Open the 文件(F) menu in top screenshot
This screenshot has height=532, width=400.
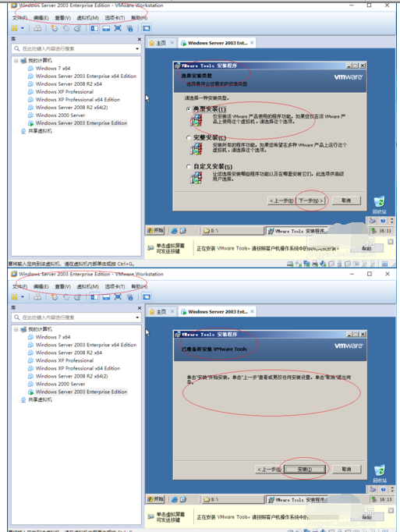pos(19,18)
